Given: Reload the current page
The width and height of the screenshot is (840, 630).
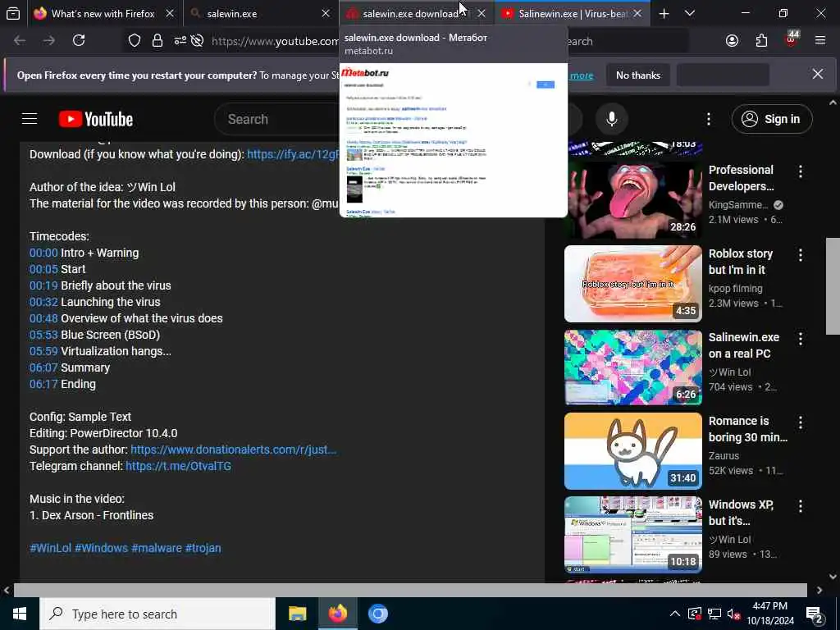Looking at the screenshot, I should click(x=79, y=40).
